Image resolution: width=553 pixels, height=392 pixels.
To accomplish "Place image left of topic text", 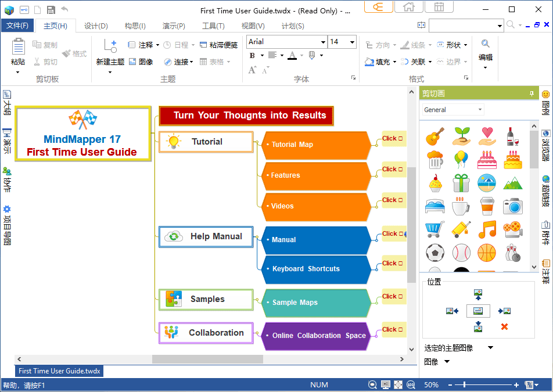I will tap(452, 311).
